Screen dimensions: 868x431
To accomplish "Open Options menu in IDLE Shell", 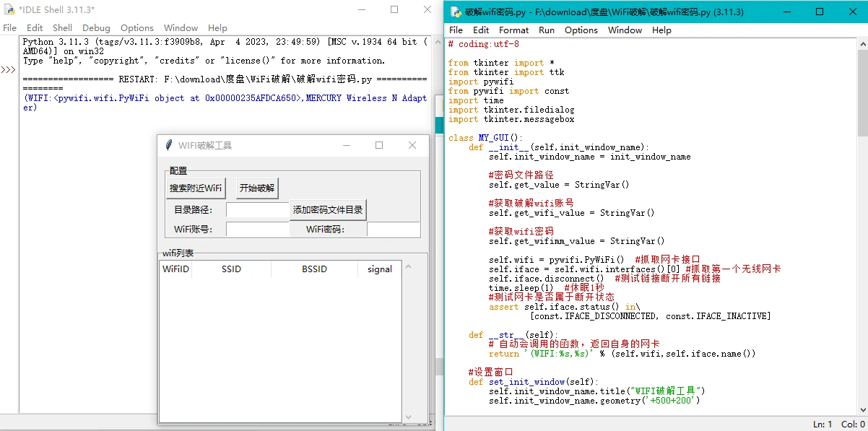I will pos(137,28).
